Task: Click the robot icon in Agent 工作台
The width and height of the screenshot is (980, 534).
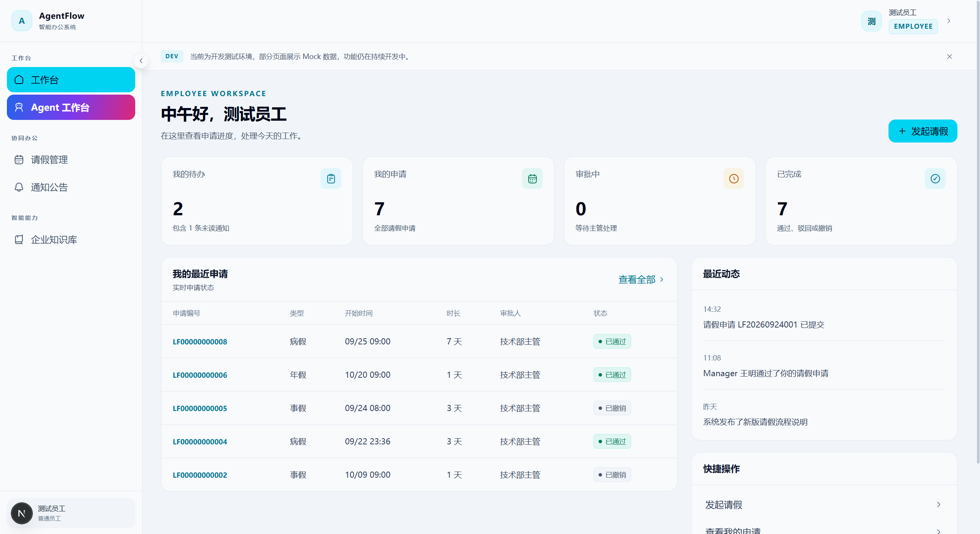Action: click(x=19, y=107)
